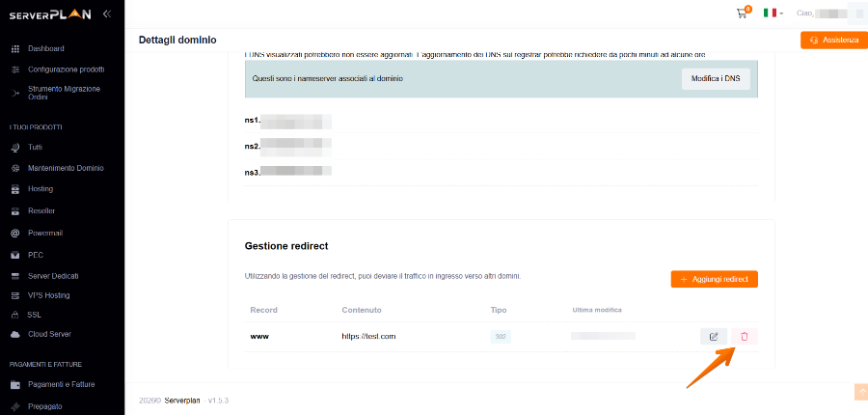Image resolution: width=868 pixels, height=415 pixels.
Task: Delete the www redirect with trash icon
Action: (x=744, y=336)
